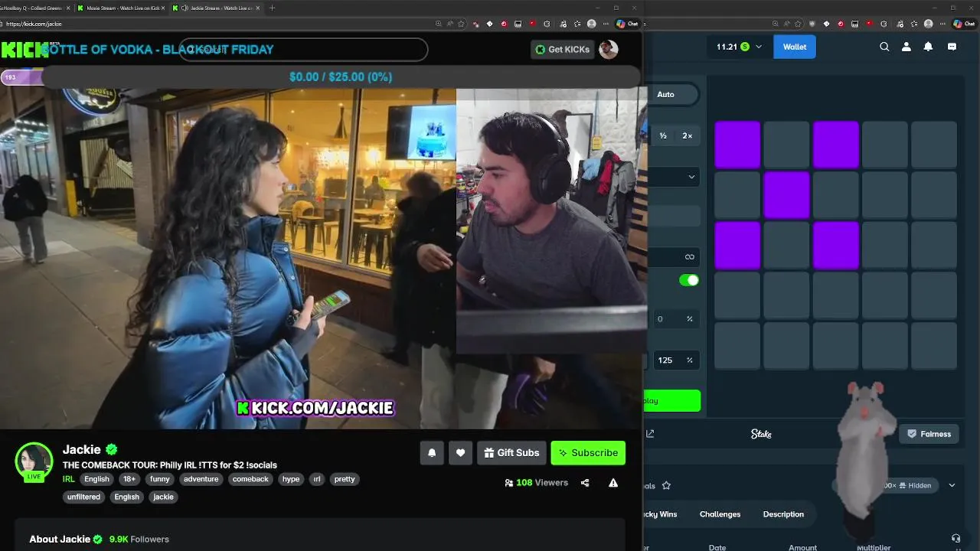980x551 pixels.
Task: Select the unfiltered tag
Action: click(x=83, y=497)
